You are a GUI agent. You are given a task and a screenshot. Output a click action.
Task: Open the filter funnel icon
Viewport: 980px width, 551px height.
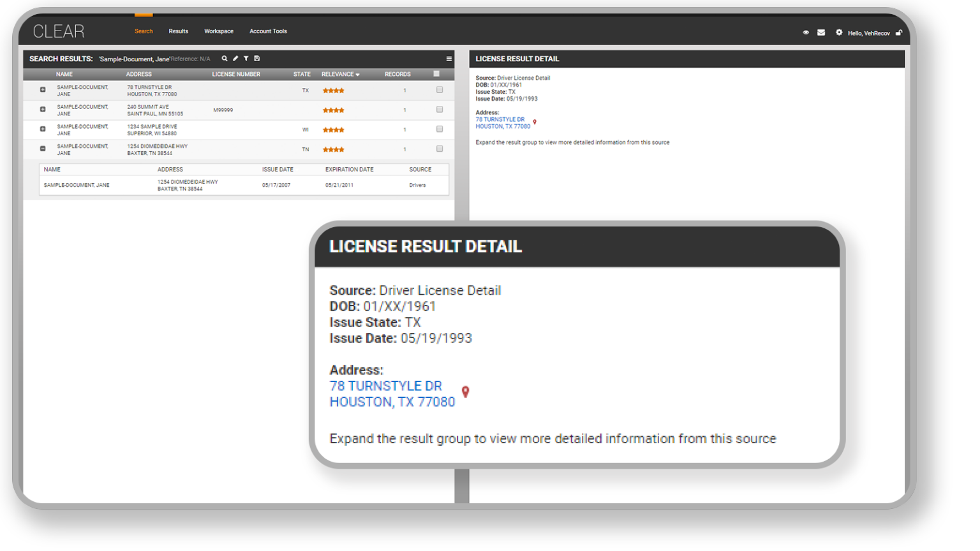click(246, 59)
